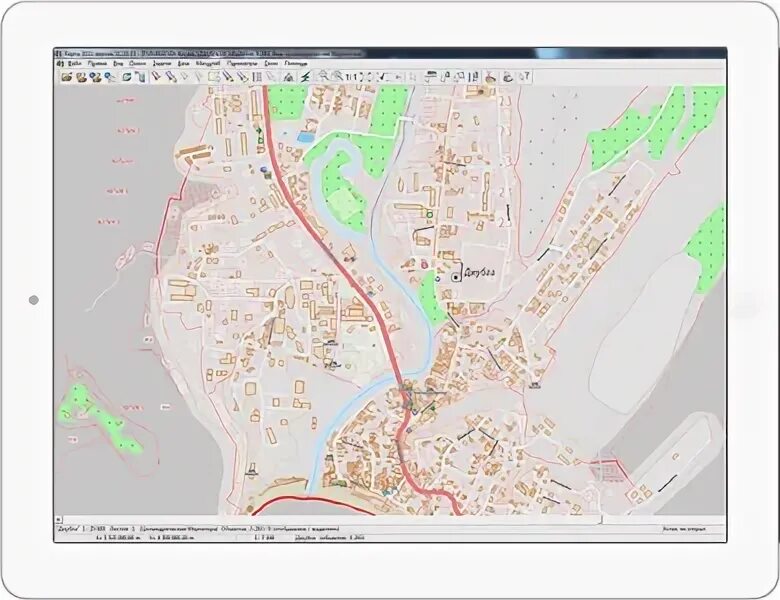Open the Задачи menu

(162, 64)
